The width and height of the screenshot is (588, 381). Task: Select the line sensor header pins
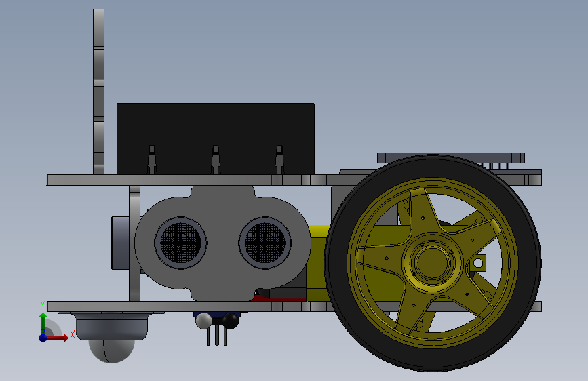(x=217, y=336)
